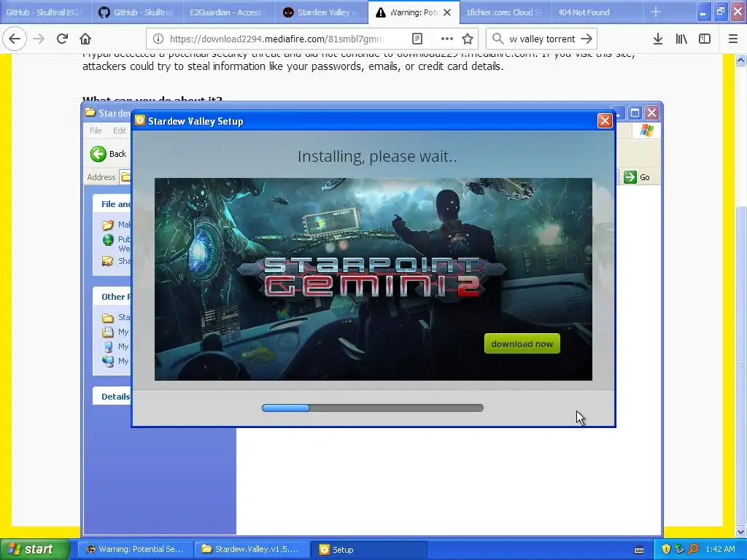Click download now in Starpoint Gemini ad

click(522, 344)
